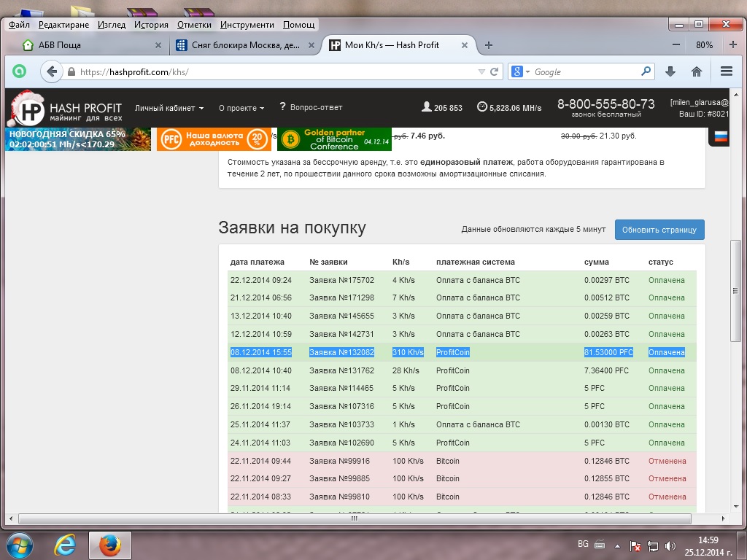Image resolution: width=747 pixels, height=560 pixels.
Task: Click the network tray icon
Action: pyautogui.click(x=653, y=546)
